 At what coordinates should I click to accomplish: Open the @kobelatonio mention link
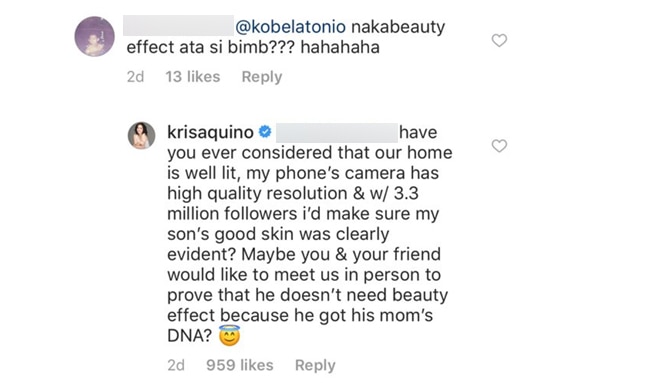tap(290, 27)
